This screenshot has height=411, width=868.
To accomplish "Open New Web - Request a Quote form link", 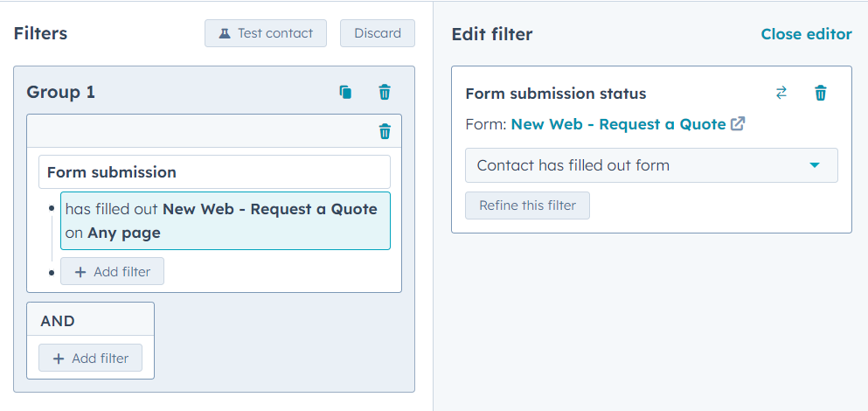I will point(618,124).
